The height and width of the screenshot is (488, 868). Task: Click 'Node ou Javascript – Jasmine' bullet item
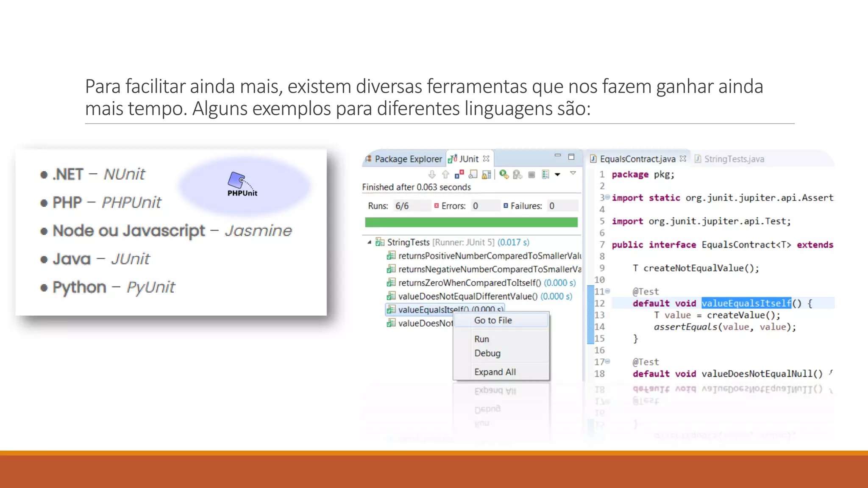point(166,231)
